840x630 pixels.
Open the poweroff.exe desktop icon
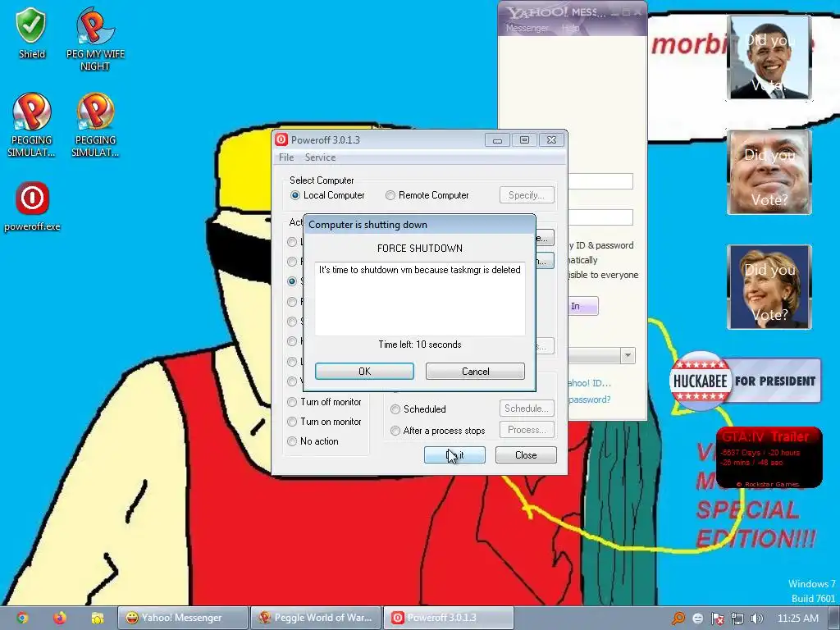coord(32,206)
